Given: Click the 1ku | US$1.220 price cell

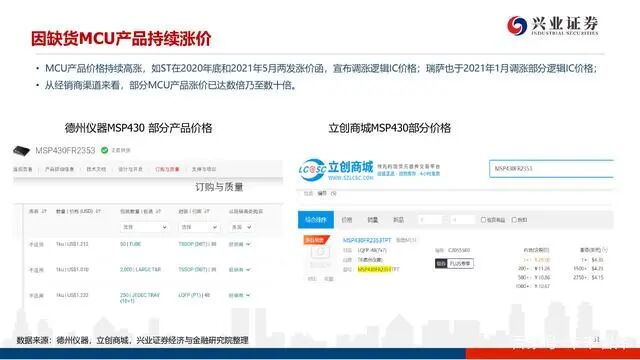Looking at the screenshot, I should (72, 295).
